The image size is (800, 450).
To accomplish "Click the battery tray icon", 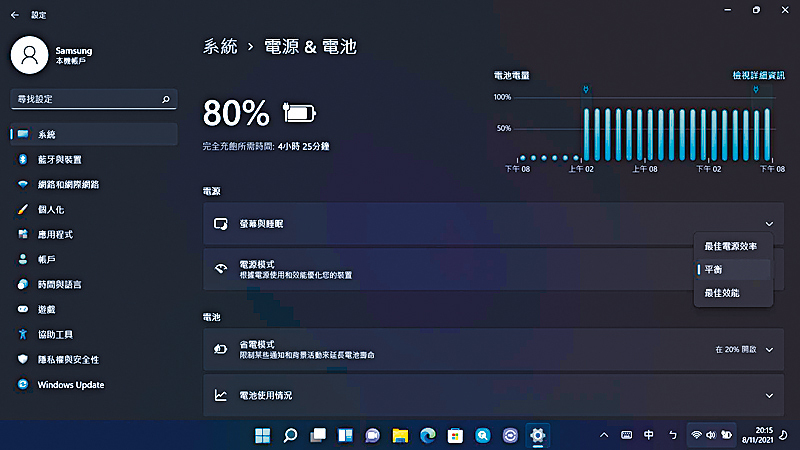I will tap(727, 435).
